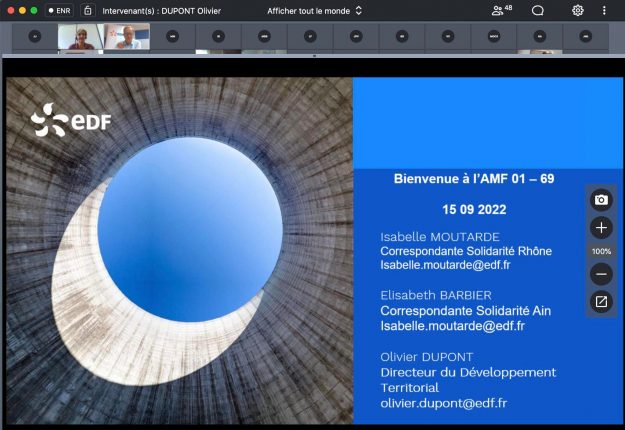Select the last participant avatar in the strip

coord(585,37)
